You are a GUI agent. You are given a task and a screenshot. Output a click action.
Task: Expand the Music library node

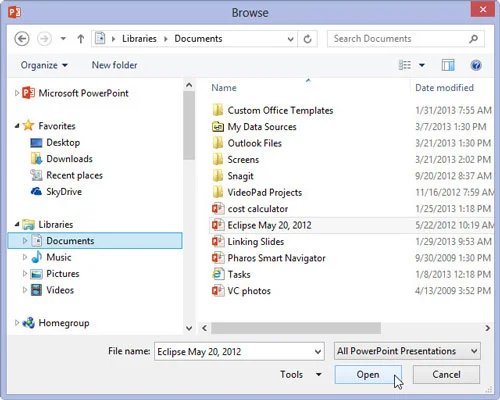24,257
